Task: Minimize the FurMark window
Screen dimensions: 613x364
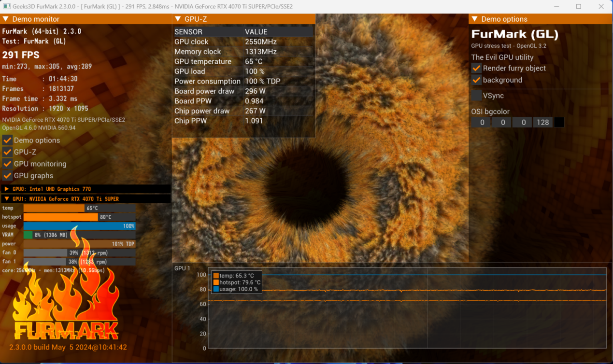Action: 556,7
